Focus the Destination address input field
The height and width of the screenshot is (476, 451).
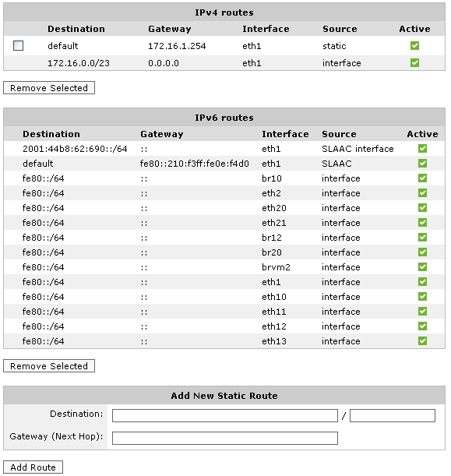click(225, 415)
